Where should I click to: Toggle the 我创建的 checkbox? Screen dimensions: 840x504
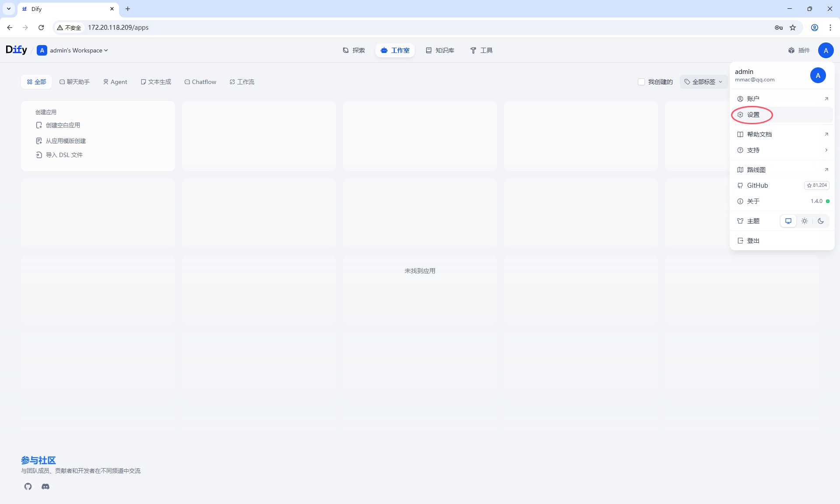(x=641, y=82)
